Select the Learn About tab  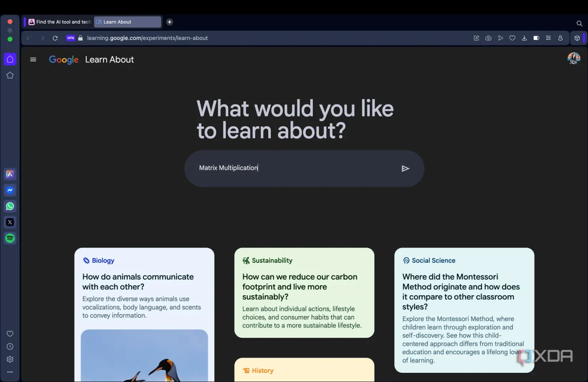[x=127, y=22]
